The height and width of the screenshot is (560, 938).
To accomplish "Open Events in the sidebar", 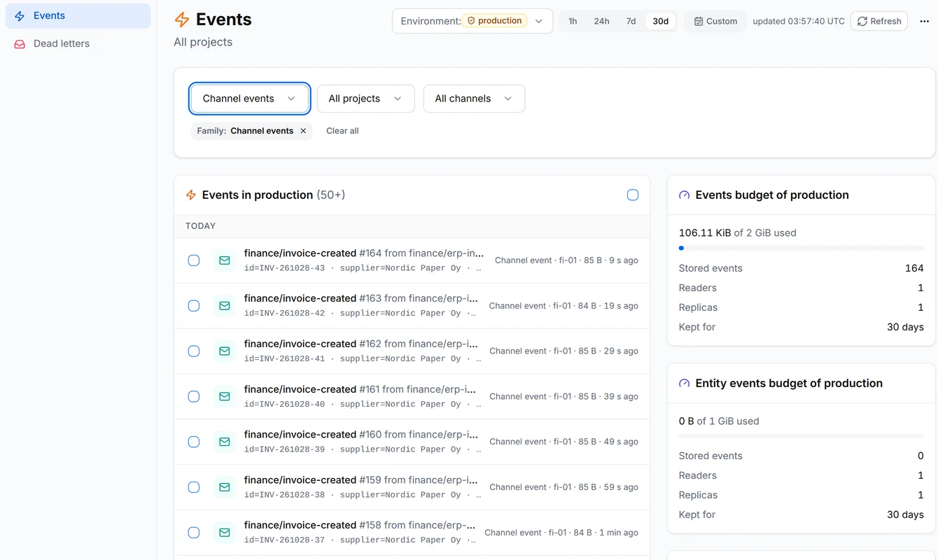I will tap(78, 15).
